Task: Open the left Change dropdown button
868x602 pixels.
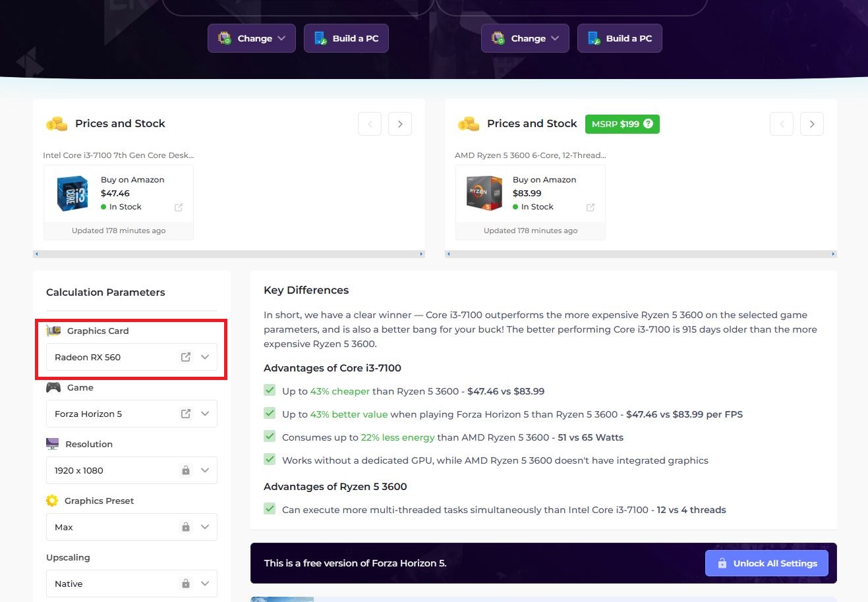Action: pyautogui.click(x=252, y=38)
